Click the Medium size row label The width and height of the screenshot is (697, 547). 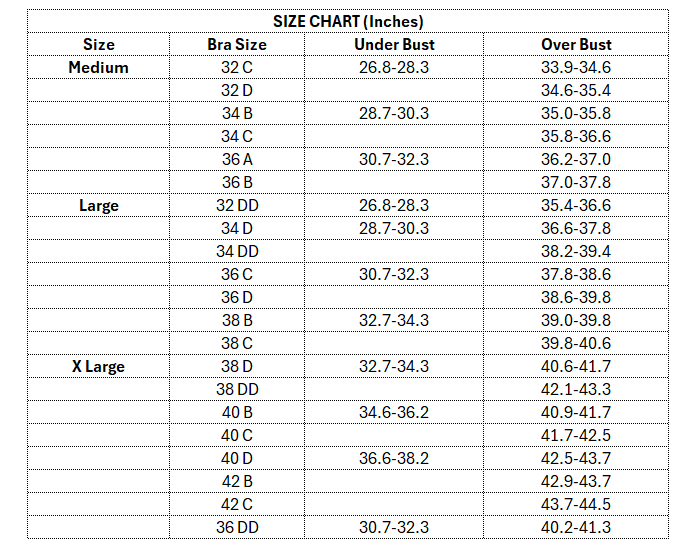coord(99,68)
